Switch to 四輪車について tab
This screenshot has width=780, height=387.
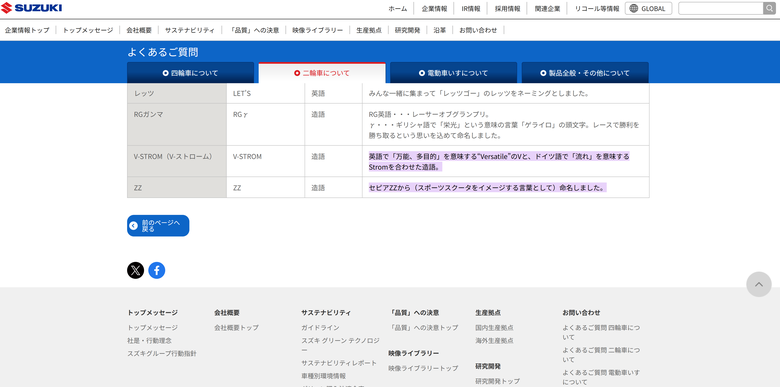click(x=191, y=73)
